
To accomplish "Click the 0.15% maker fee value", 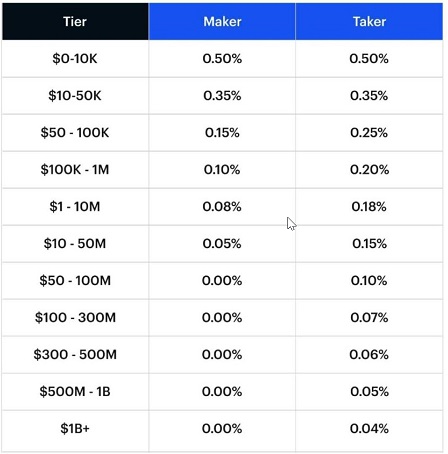I will (222, 133).
